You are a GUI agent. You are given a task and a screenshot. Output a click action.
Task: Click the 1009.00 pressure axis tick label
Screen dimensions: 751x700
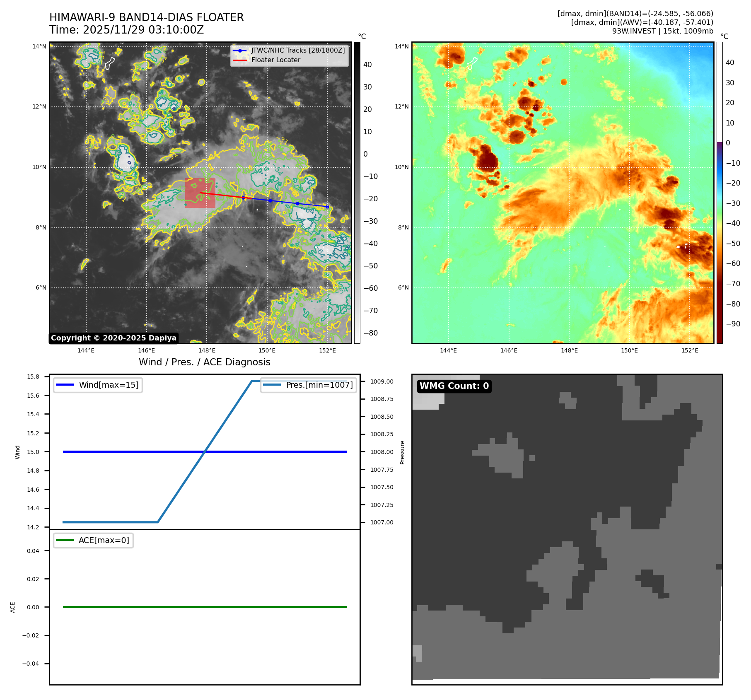coord(382,381)
